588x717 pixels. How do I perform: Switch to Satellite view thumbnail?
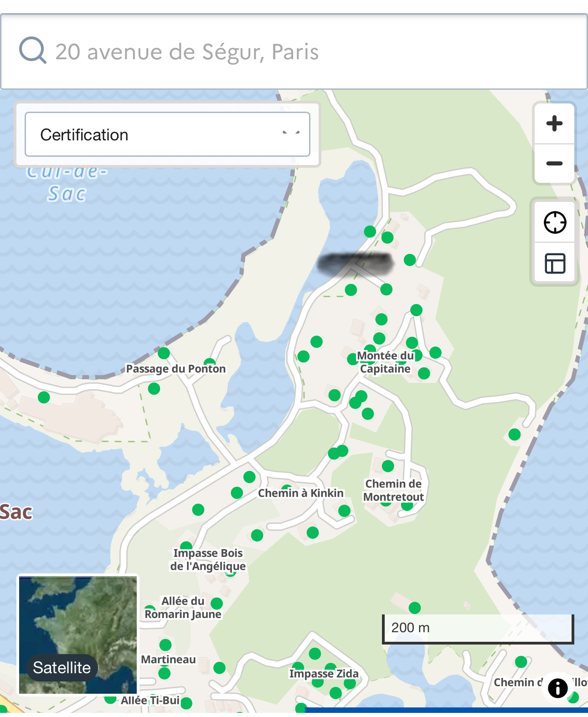pos(78,634)
